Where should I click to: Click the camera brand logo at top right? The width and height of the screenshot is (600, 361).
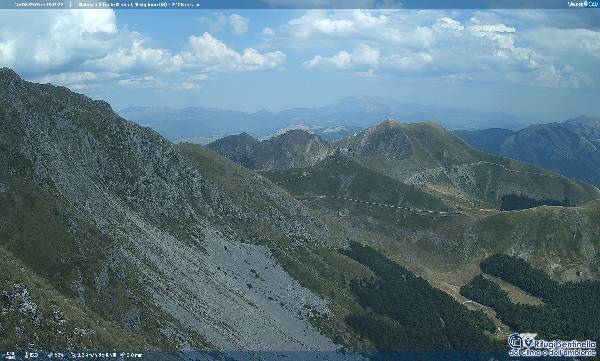point(582,4)
